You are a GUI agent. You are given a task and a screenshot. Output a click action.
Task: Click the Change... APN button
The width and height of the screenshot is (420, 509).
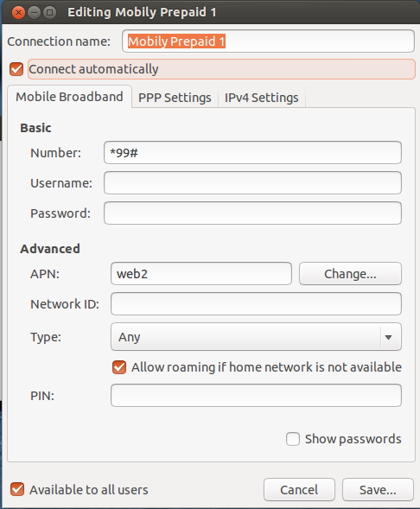[x=350, y=274]
